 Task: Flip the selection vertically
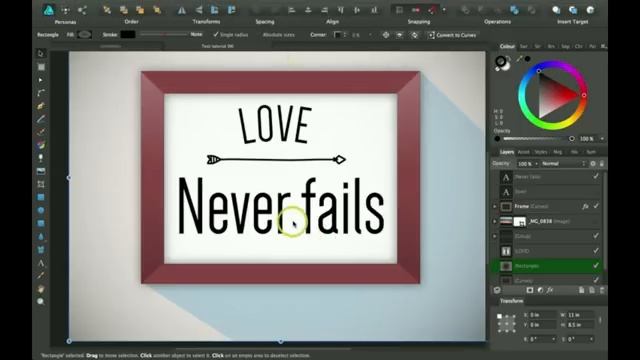click(x=198, y=10)
